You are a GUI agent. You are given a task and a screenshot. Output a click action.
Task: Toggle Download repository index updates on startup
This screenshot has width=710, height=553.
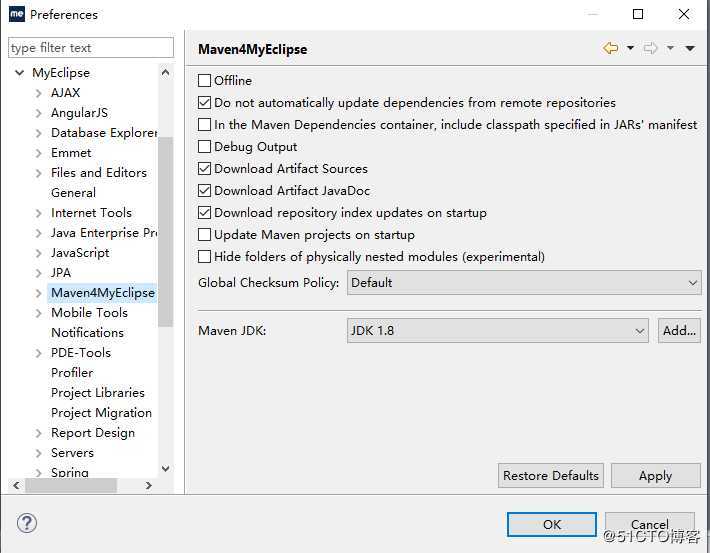click(x=204, y=212)
